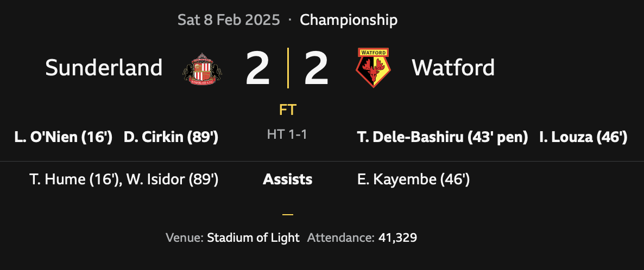
Task: Click Watford's score of 2
Action: coord(316,68)
